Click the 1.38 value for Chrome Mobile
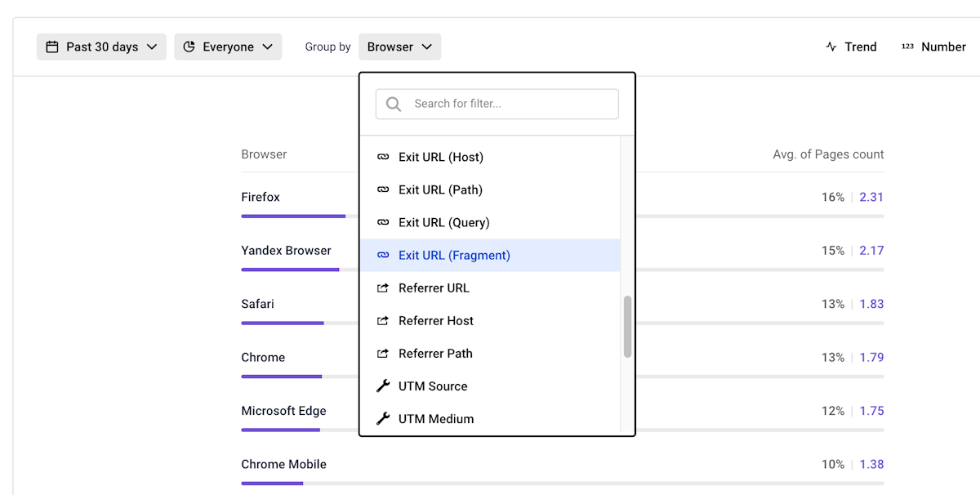Screen dimensions: 980x495 click(x=871, y=464)
